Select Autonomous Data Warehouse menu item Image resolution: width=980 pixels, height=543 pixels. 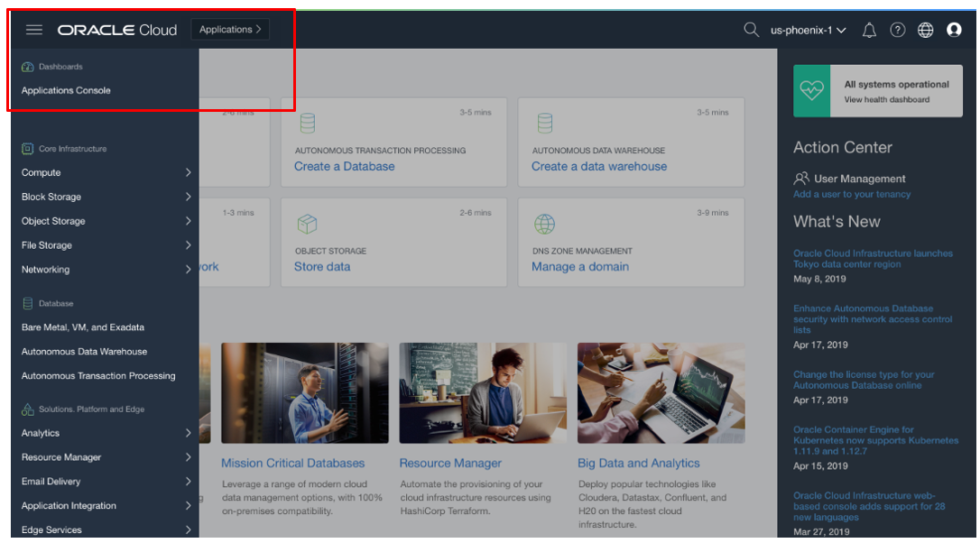[x=85, y=352]
